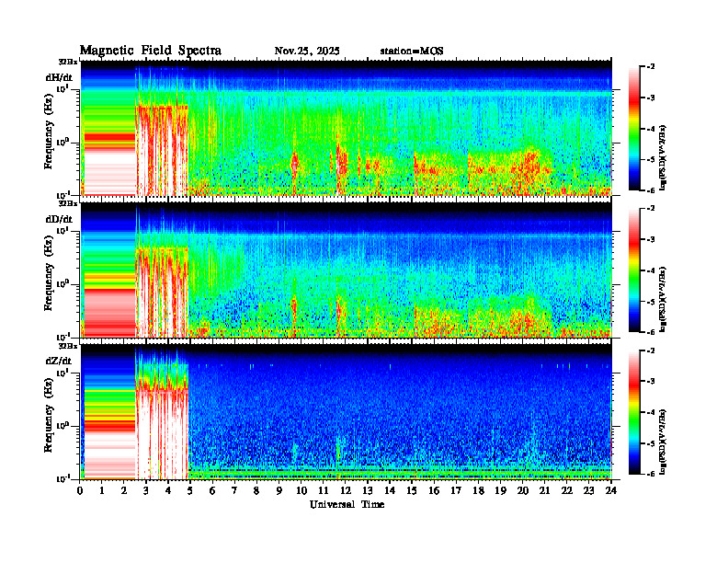This screenshot has height=563, width=728.
Task: Click hour "0" on the time axis
Action: tap(80, 490)
